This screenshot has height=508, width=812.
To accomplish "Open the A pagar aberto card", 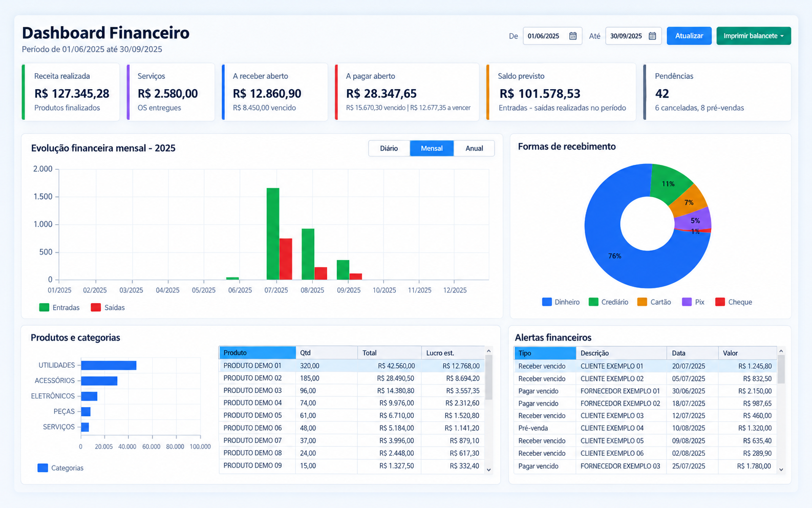I will click(407, 92).
